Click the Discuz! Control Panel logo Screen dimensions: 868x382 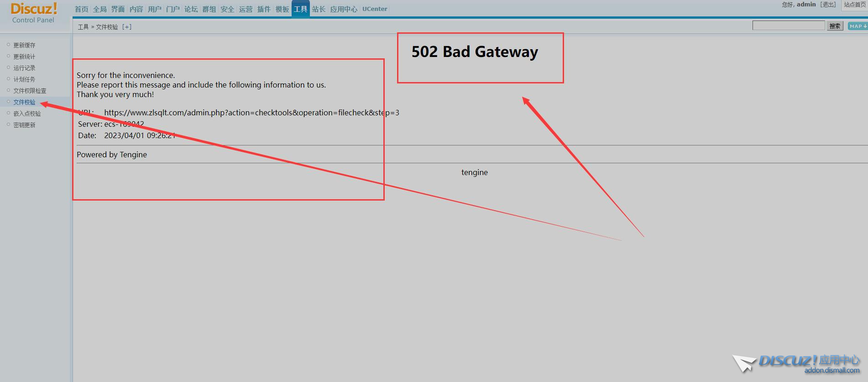pos(34,13)
